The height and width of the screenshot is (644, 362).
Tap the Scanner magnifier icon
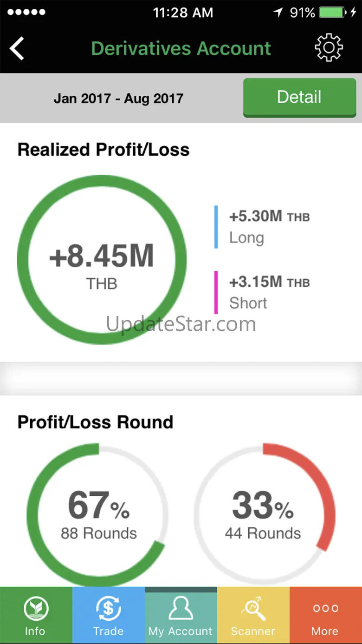tap(253, 609)
